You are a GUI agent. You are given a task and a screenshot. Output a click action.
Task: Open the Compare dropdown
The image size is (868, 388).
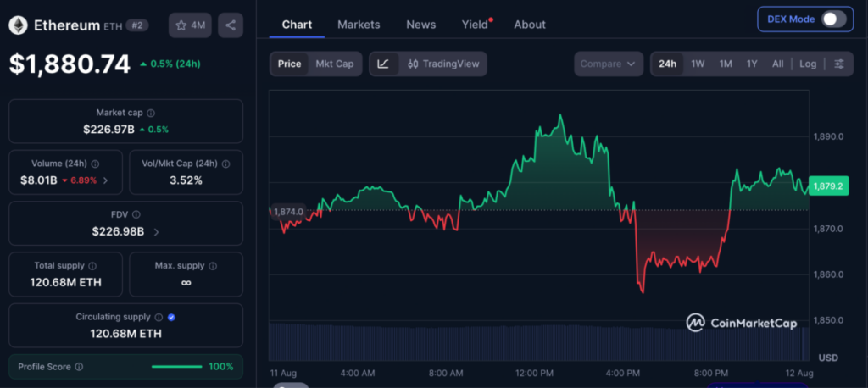(x=609, y=64)
